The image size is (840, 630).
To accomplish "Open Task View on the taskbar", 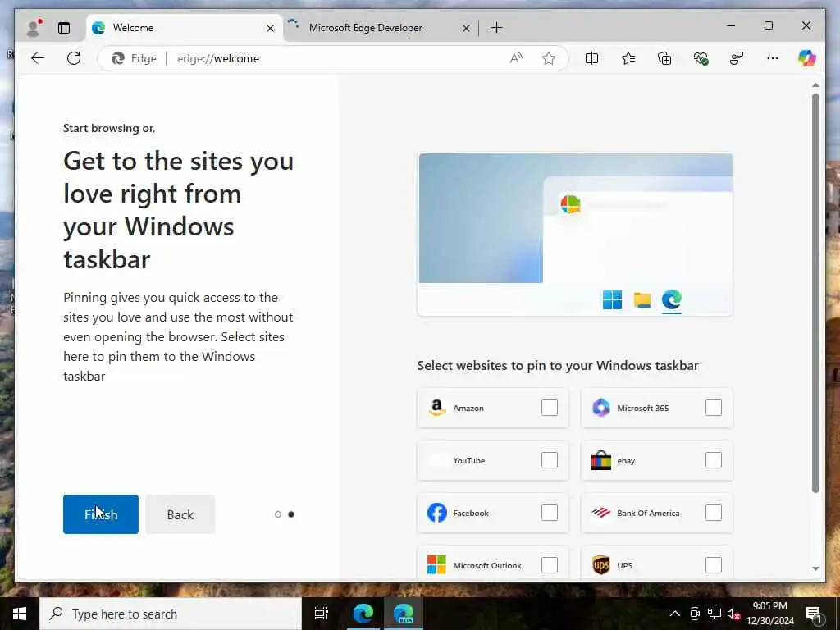I will 322,614.
